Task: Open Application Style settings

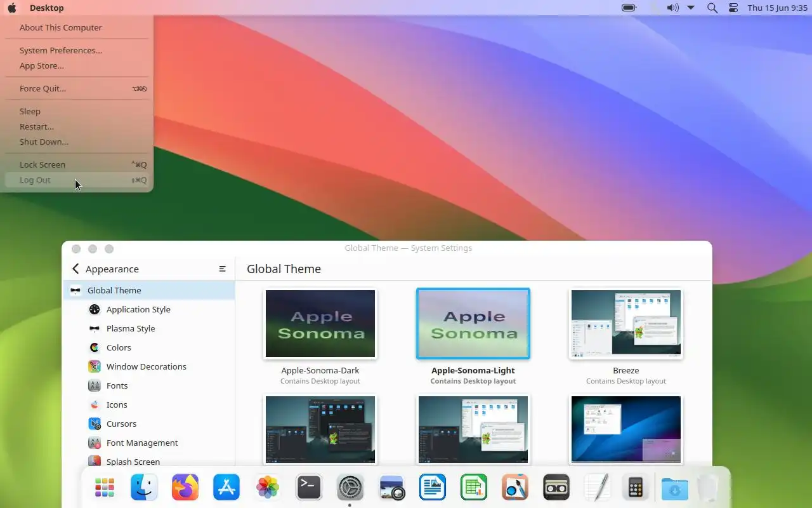Action: pyautogui.click(x=149, y=309)
